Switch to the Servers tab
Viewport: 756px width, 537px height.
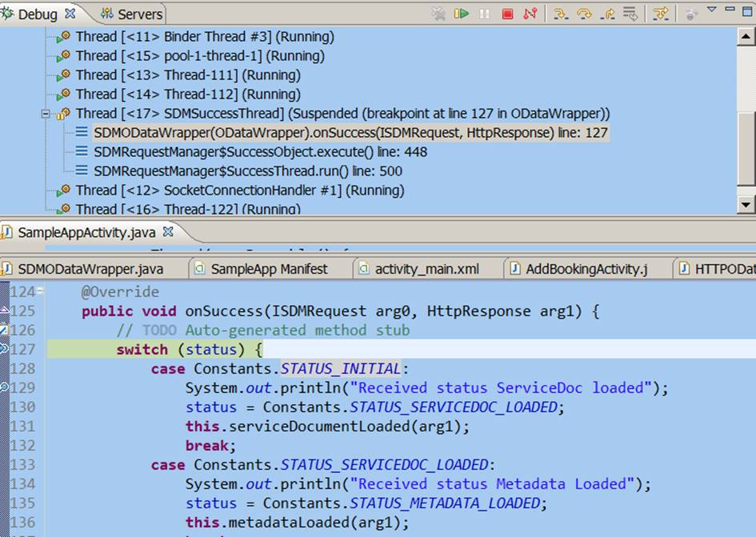pos(132,14)
